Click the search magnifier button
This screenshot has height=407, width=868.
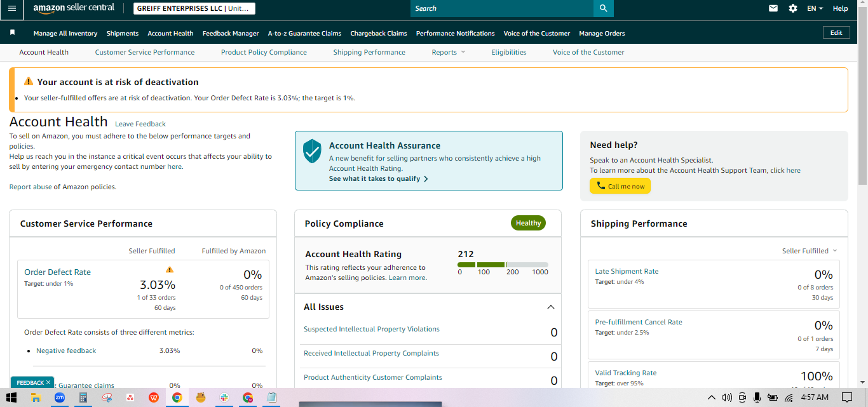pos(603,8)
